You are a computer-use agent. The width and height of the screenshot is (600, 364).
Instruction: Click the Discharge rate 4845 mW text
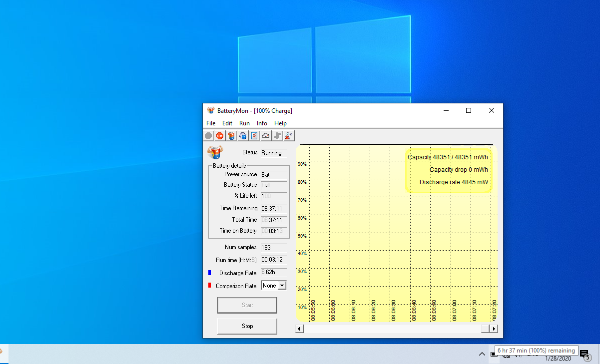click(x=454, y=182)
